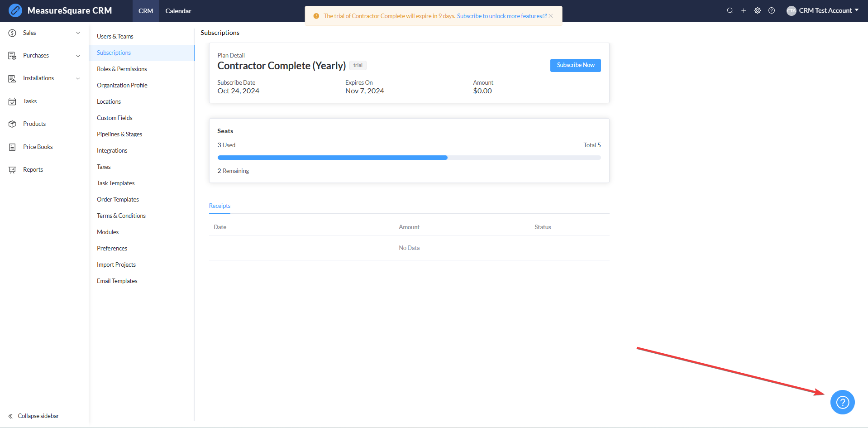The image size is (868, 428).
Task: Select the Receipts tab
Action: click(x=219, y=206)
